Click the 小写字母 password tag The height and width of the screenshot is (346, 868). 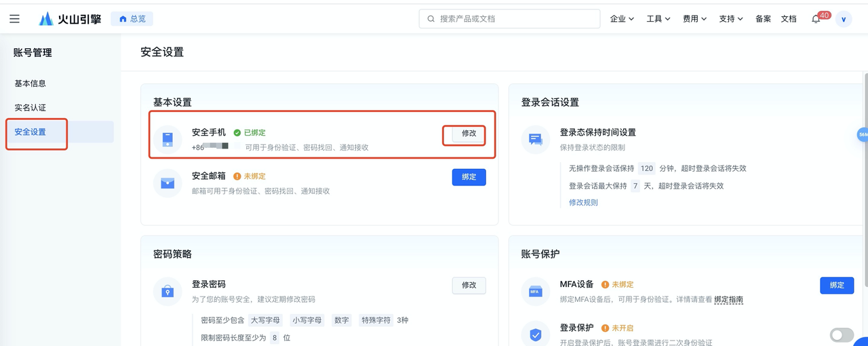307,320
